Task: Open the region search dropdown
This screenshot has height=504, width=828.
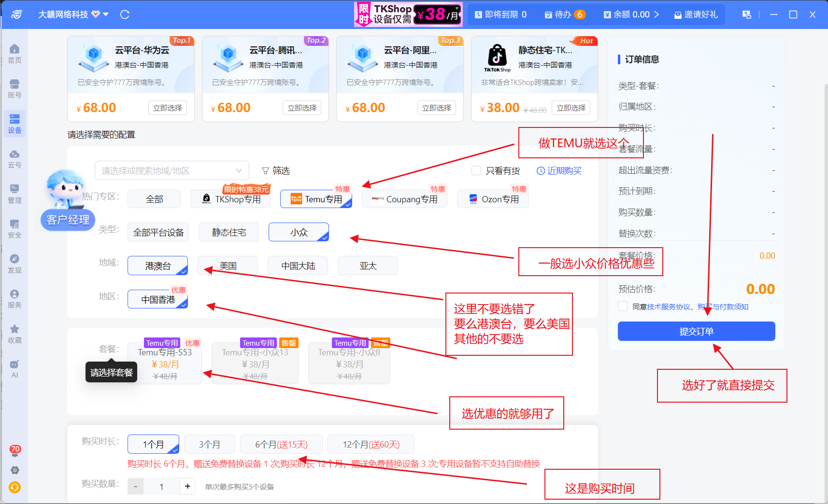Action: [x=171, y=170]
